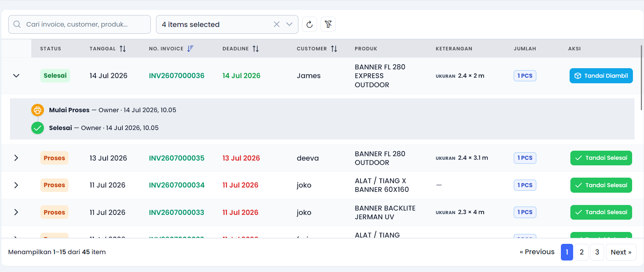Screen dimensions: 644x272
Task: Sort by the Tanggal column arrows
Action: coord(123,49)
